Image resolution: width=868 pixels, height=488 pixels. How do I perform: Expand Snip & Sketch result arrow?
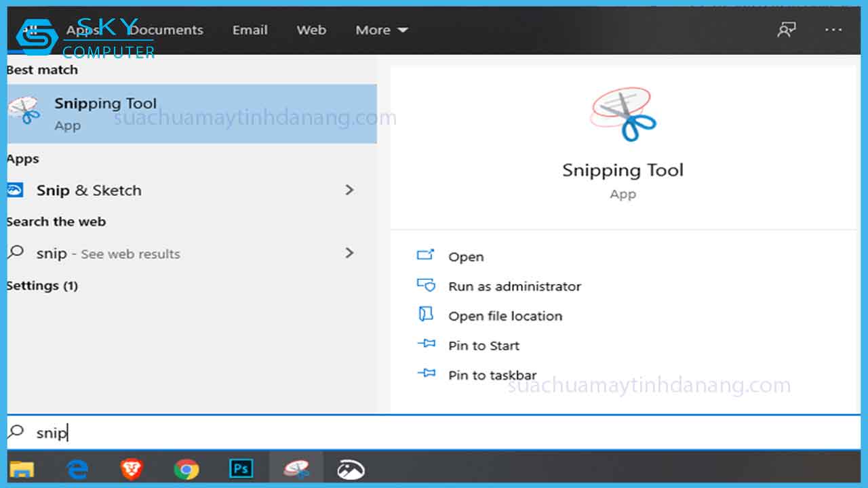click(x=350, y=190)
